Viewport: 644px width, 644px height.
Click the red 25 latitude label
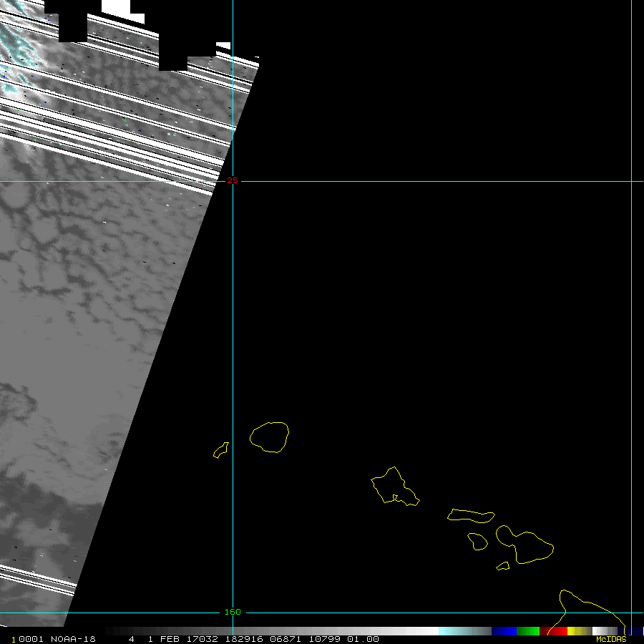[x=233, y=180]
